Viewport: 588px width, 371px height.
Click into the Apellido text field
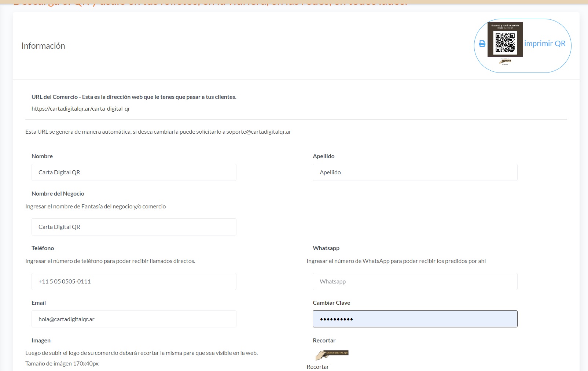coord(415,172)
